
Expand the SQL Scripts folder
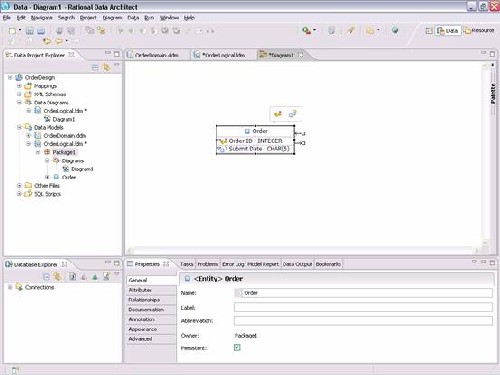pyautogui.click(x=19, y=194)
